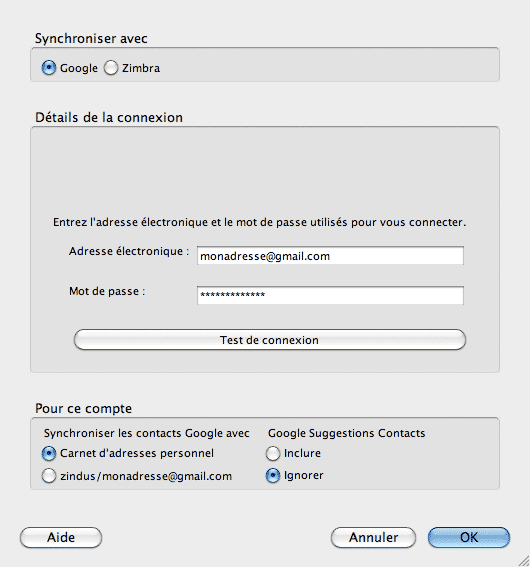Select Inclure for Google Suggestions Contacts

click(273, 453)
